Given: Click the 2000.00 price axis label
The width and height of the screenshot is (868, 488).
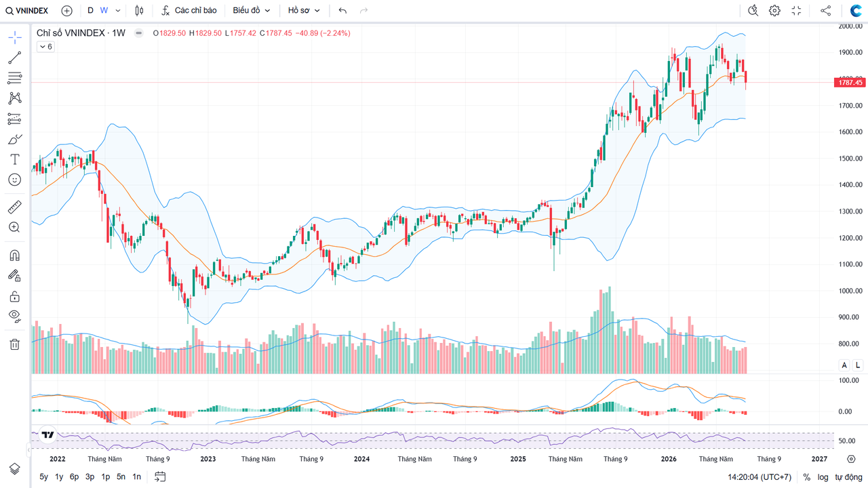Looking at the screenshot, I should coord(850,26).
